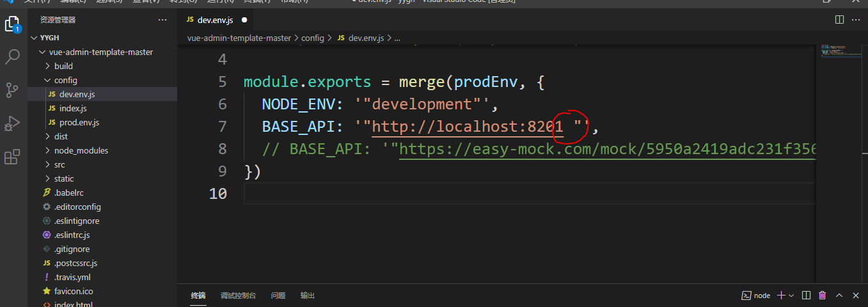Screen dimensions: 868x307
Task: Click module.exports text on line 5
Action: (308, 82)
